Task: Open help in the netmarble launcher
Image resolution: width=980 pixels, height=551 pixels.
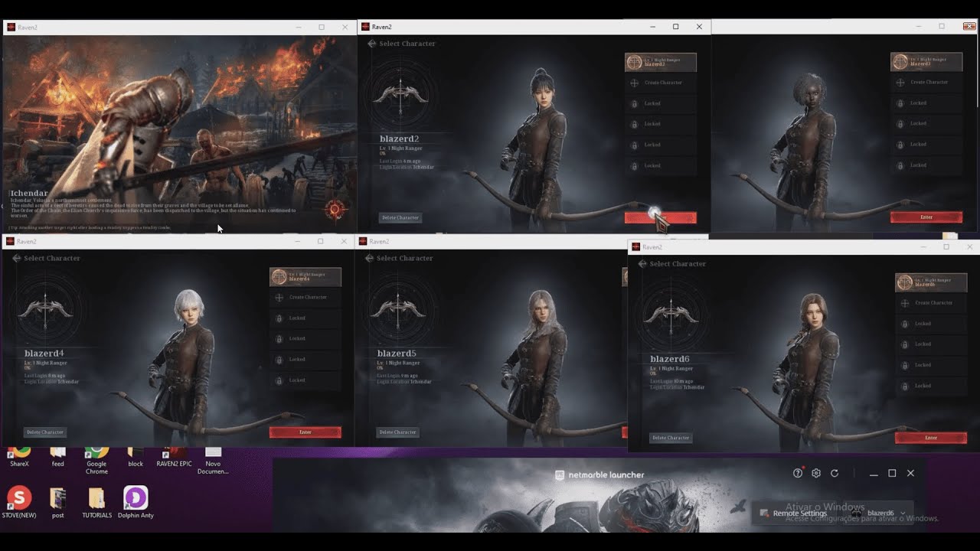Action: click(798, 474)
